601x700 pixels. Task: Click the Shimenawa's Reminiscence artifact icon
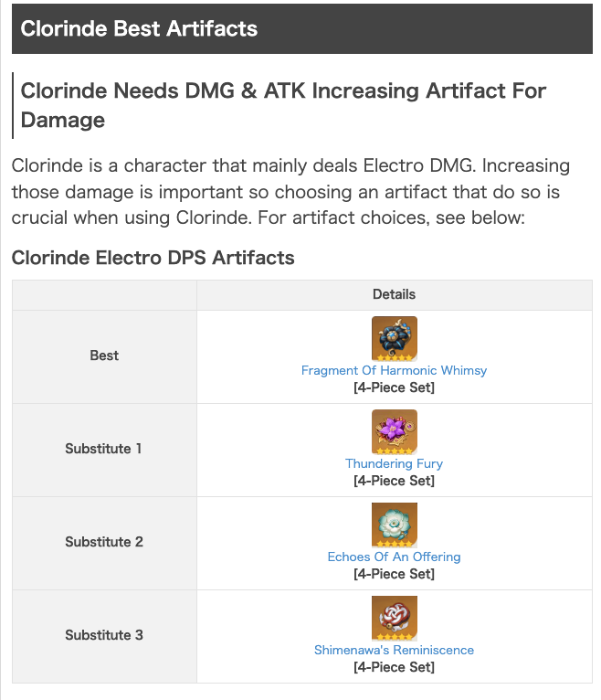coord(395,619)
